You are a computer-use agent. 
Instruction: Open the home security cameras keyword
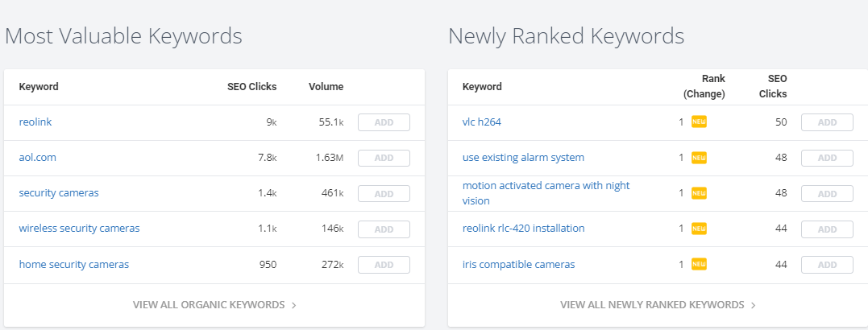point(73,264)
